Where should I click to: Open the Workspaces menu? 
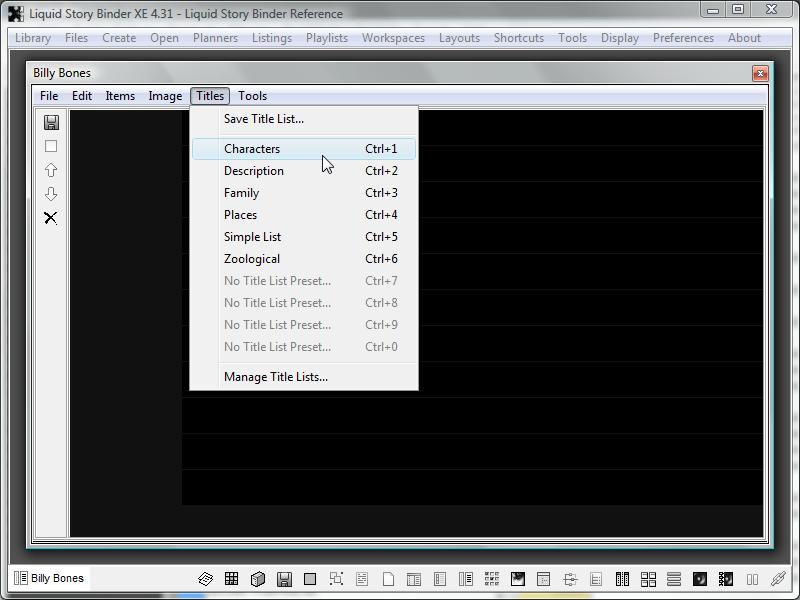393,38
